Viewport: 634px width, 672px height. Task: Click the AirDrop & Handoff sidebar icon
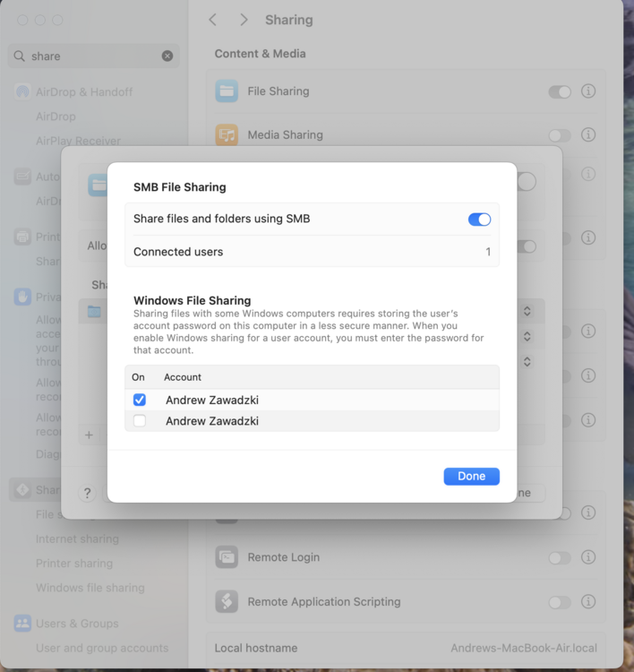pos(22,91)
